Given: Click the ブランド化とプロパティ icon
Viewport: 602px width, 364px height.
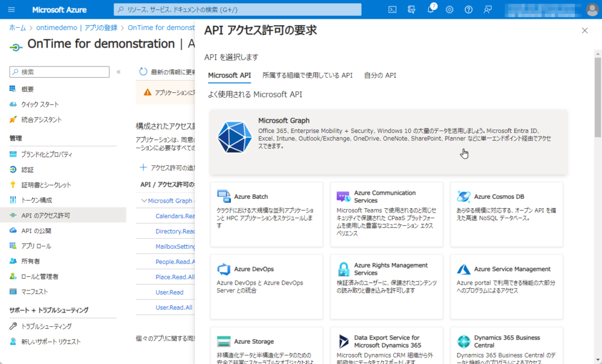Looking at the screenshot, I should 13,154.
